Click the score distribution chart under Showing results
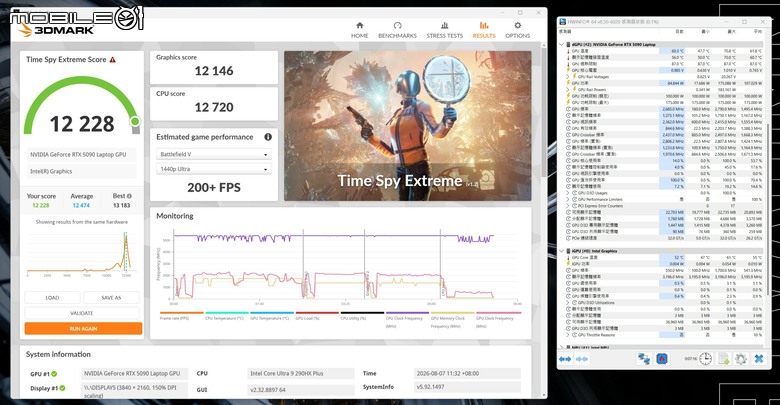This screenshot has width=780, height=405. (x=80, y=253)
